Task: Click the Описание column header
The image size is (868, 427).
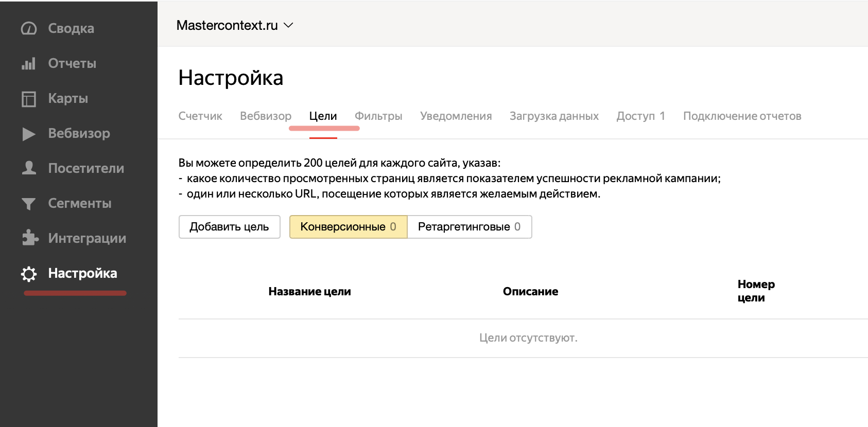Action: (530, 292)
